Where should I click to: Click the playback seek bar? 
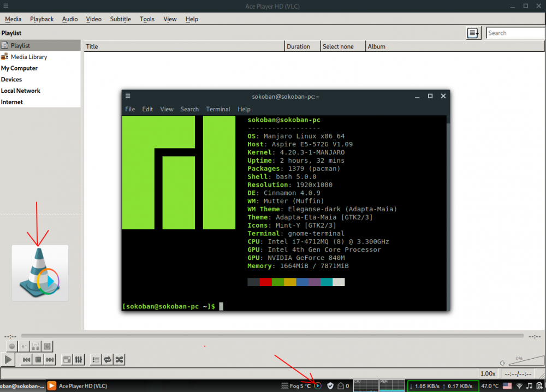[x=272, y=336]
